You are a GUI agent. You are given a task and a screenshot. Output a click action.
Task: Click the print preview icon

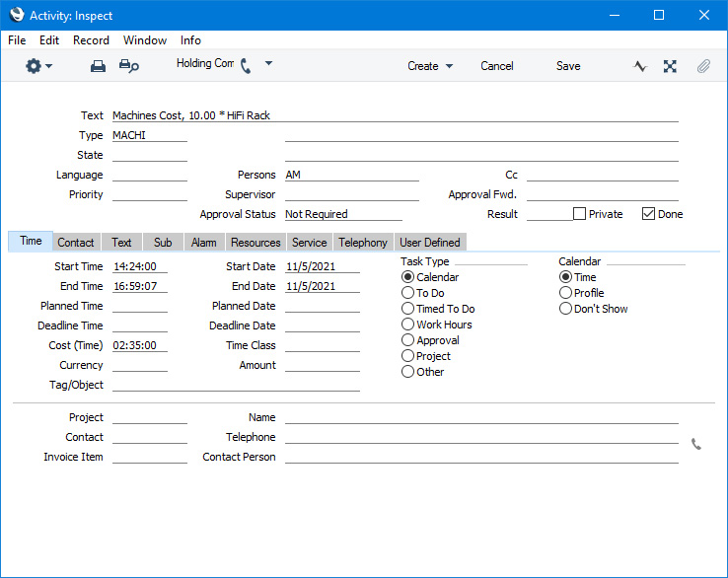point(128,66)
